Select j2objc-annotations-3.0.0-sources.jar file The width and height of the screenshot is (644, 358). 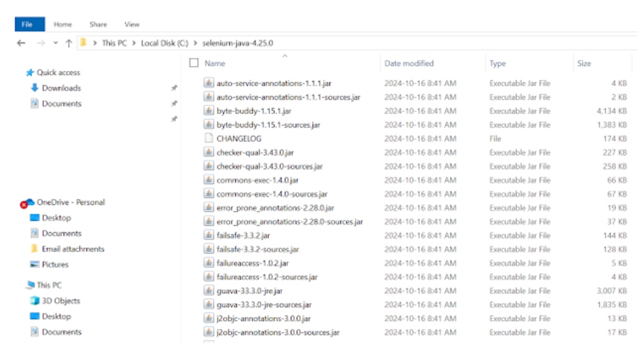278,332
